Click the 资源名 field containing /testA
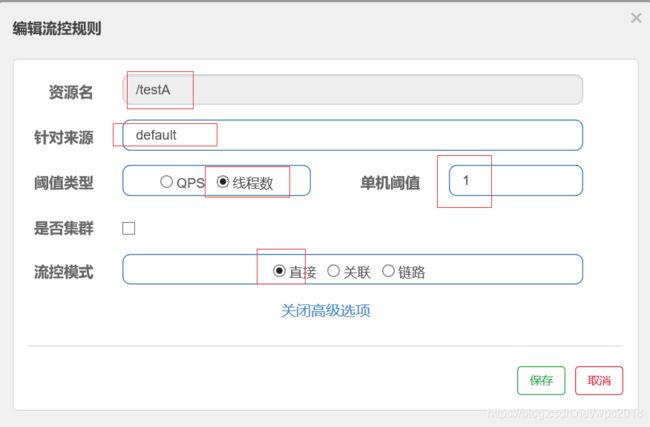This screenshot has width=650, height=427. (x=353, y=90)
